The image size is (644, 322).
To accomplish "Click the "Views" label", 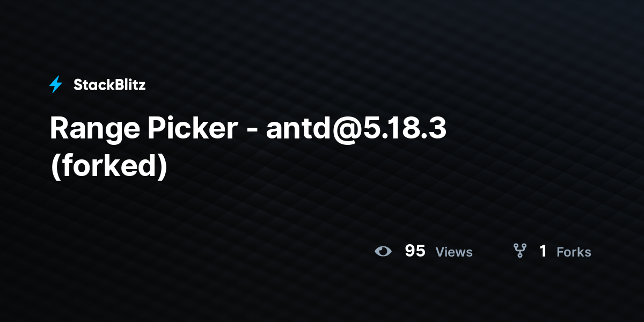I will tap(454, 252).
